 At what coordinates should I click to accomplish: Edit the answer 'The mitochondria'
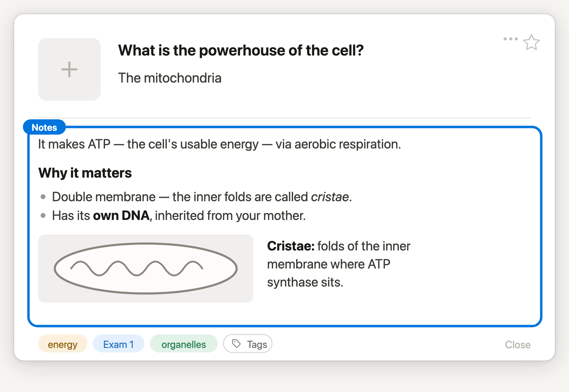(x=170, y=78)
